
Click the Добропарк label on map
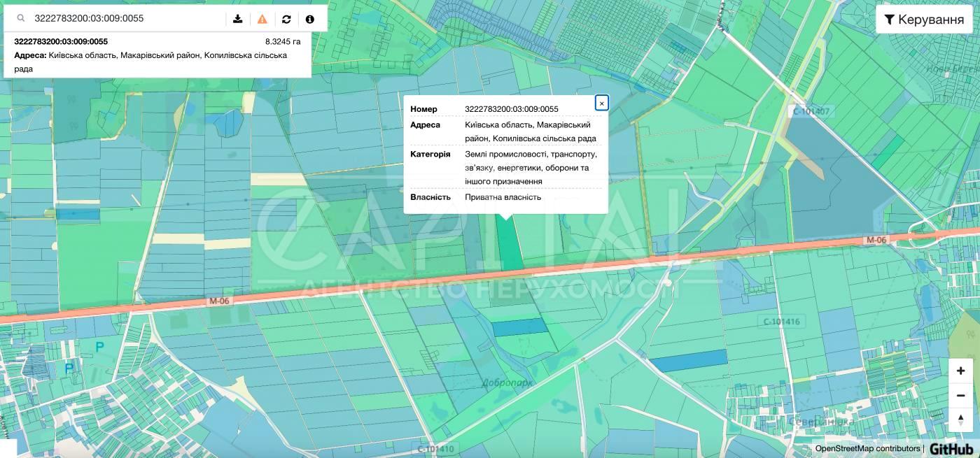coord(507,382)
